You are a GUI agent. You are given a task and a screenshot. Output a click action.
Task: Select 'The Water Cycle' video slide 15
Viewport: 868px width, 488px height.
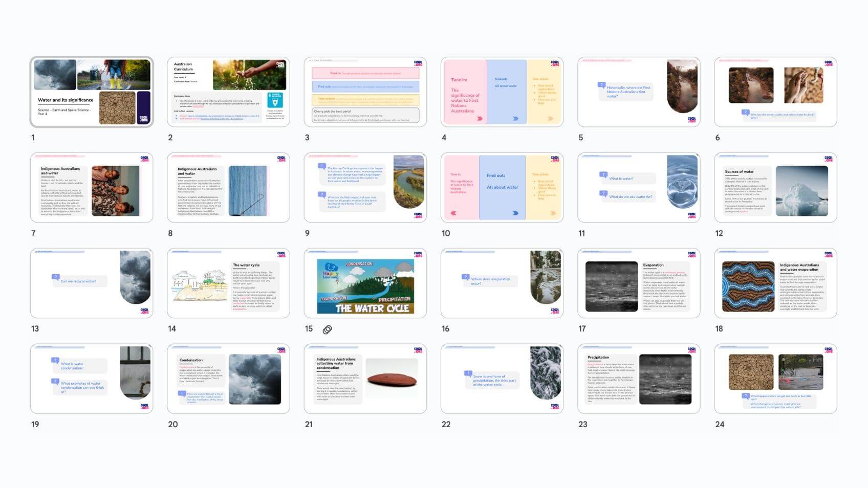(365, 283)
